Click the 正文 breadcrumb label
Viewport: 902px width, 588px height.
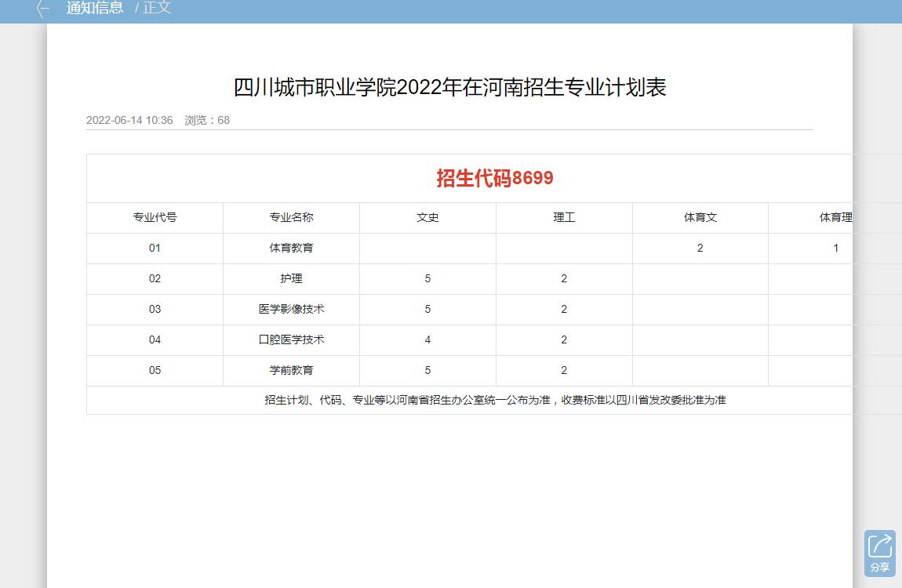point(157,8)
